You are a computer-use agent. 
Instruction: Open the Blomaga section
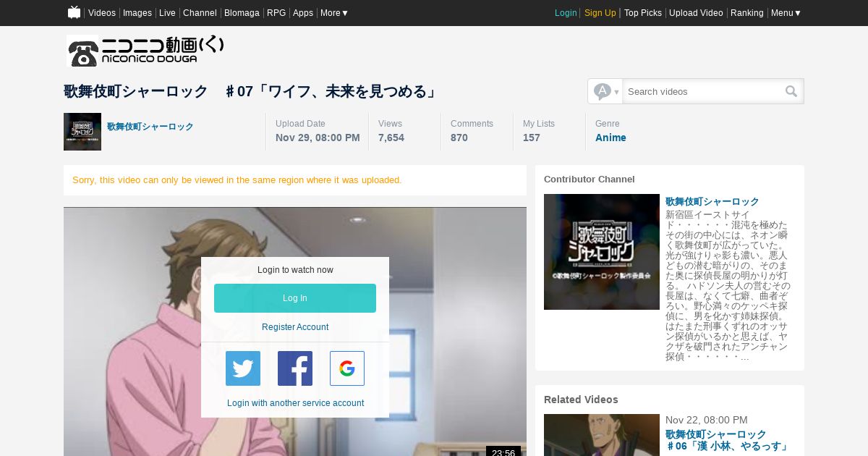tap(242, 13)
